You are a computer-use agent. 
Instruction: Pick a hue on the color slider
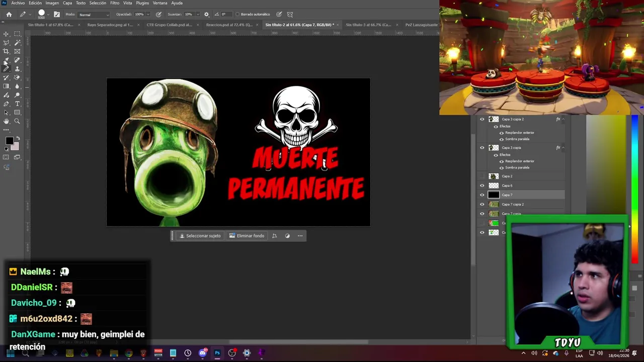(634, 189)
